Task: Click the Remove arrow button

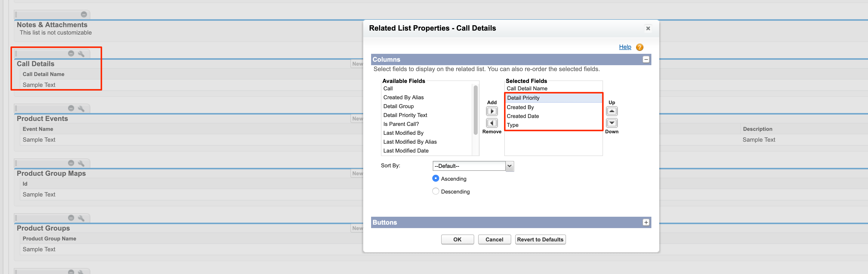Action: click(x=492, y=123)
